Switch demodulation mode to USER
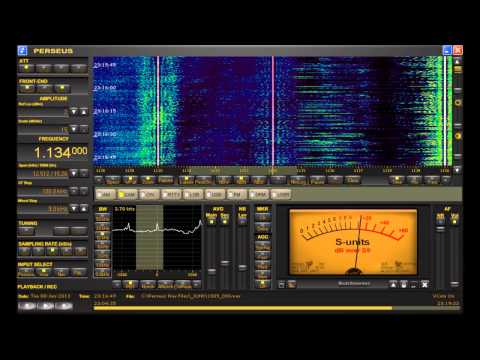The image size is (480, 360). click(281, 194)
